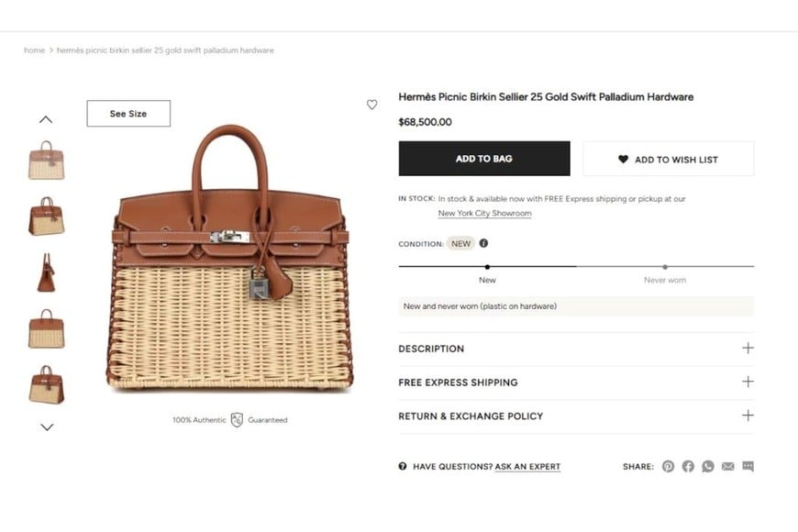This screenshot has height=532, width=798.
Task: Click the See Size button
Action: (x=128, y=114)
